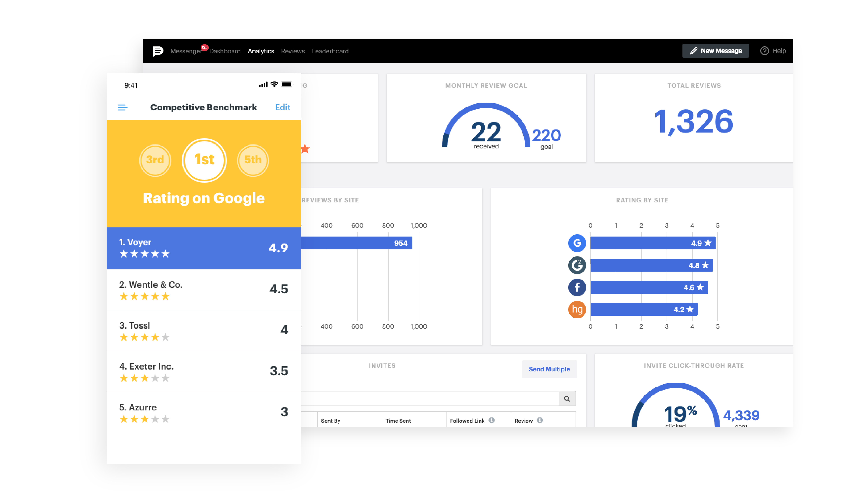
Task: Select the 1. Voyer row
Action: (204, 248)
